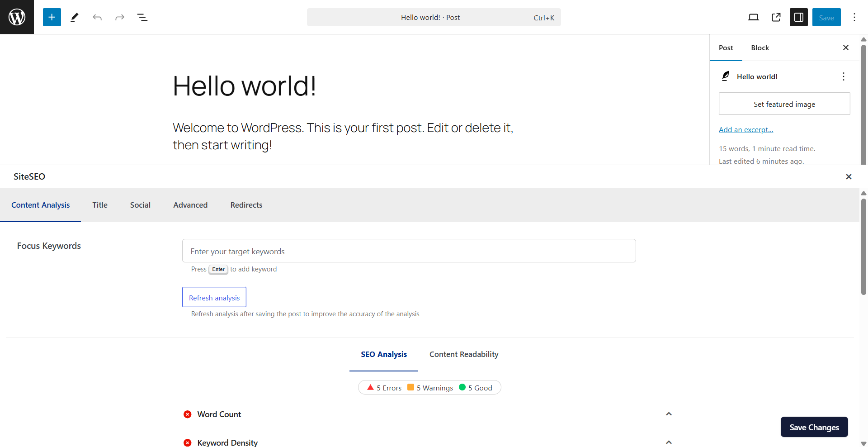Viewport: 868px width, 447px height.
Task: Click the orange Warnings indicator
Action: pos(410,387)
